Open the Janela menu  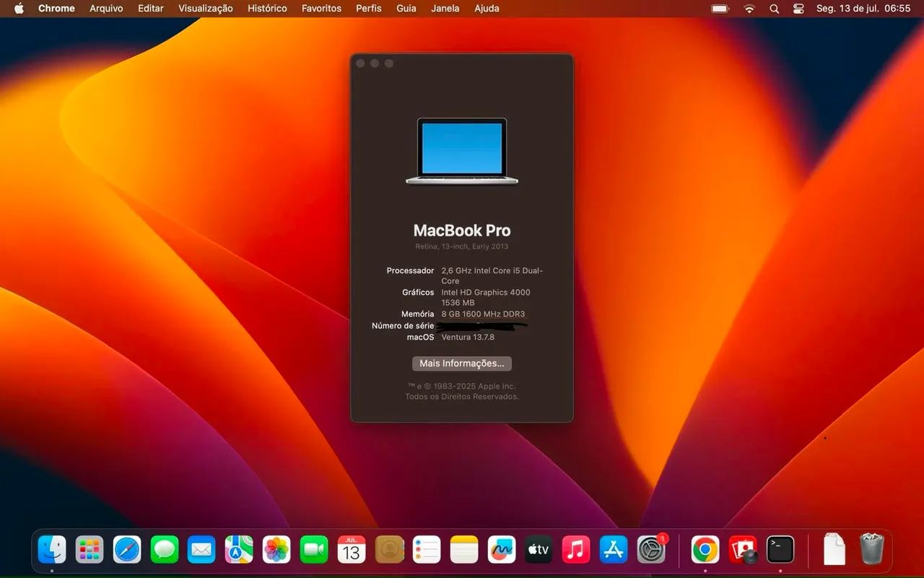click(x=445, y=9)
